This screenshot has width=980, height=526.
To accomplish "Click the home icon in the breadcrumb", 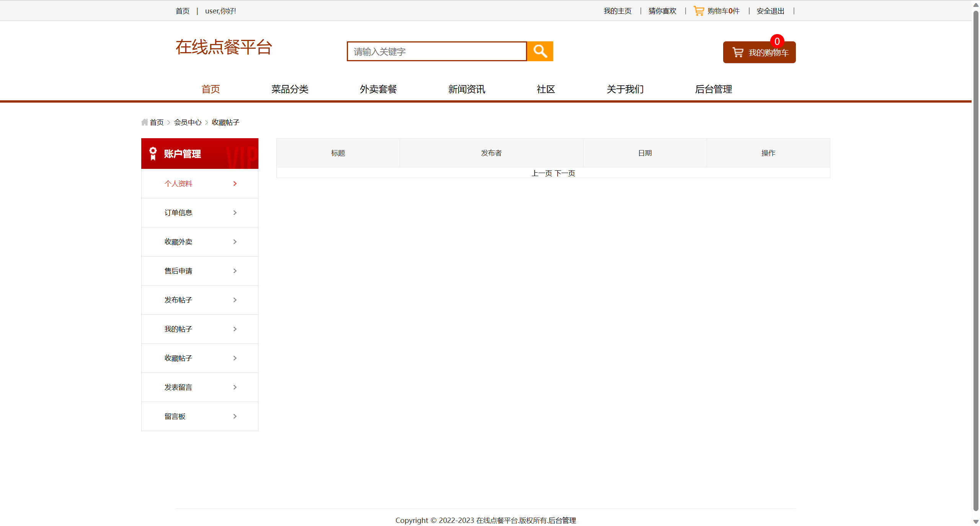I will coord(144,122).
